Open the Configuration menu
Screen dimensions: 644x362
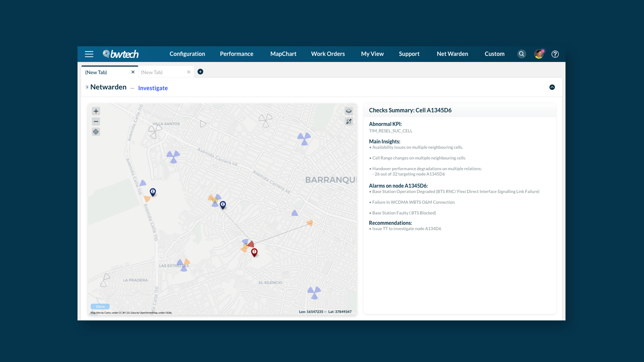pos(187,54)
